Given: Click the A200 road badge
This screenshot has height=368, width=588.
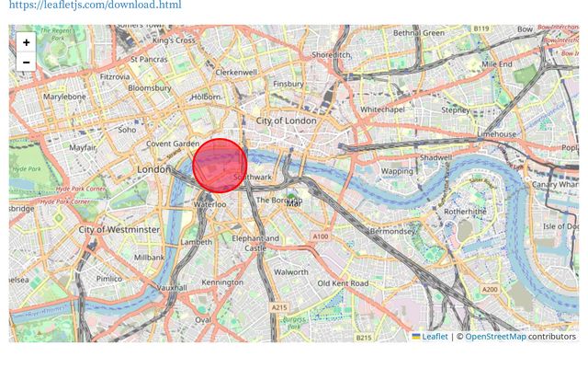Looking at the screenshot, I should [490, 289].
